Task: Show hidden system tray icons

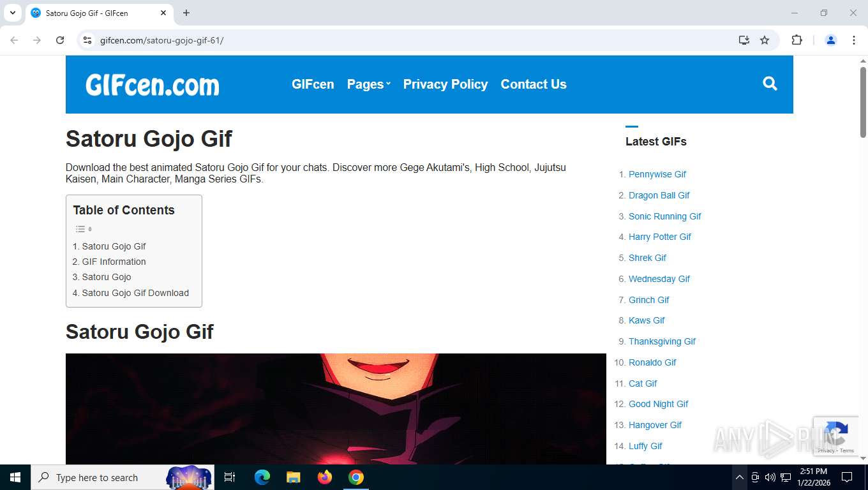Action: [x=739, y=477]
